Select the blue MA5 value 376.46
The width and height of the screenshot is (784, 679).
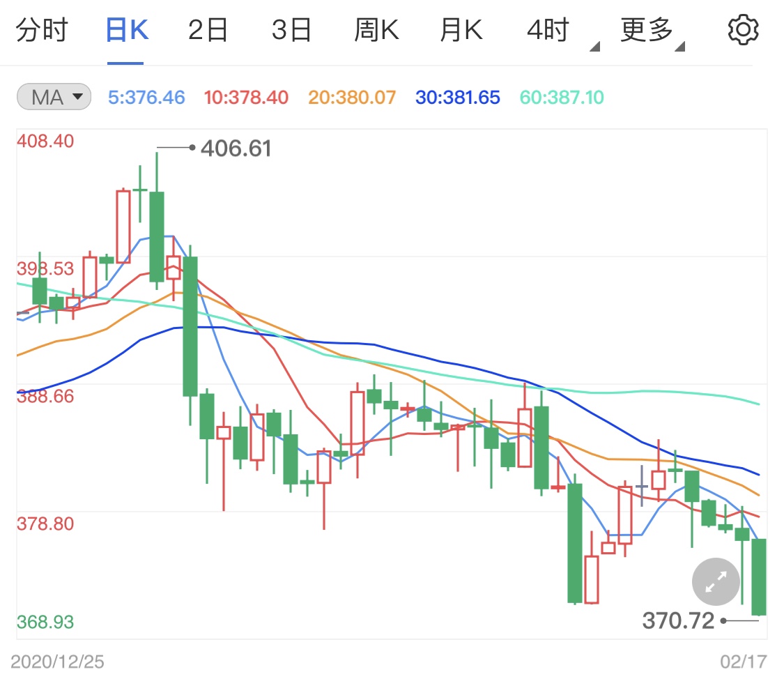tap(146, 98)
